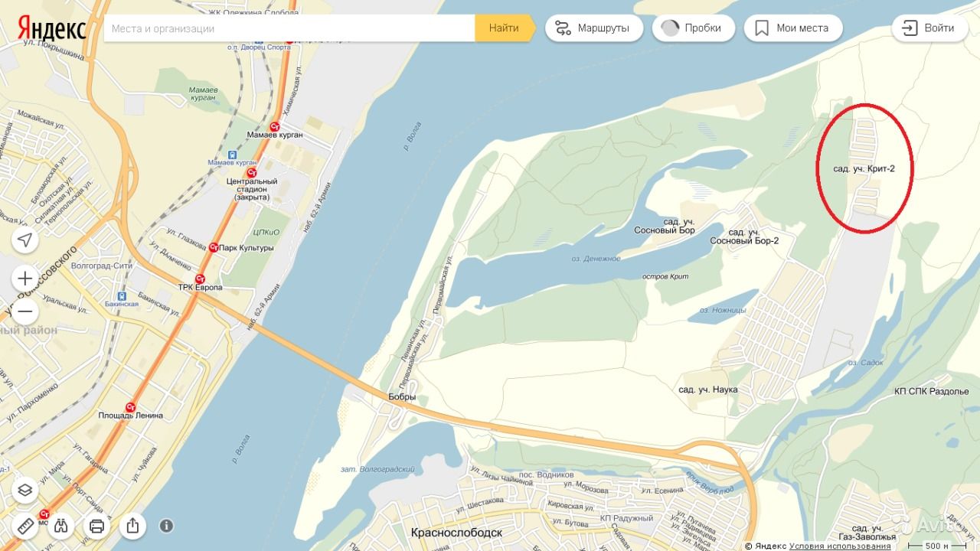This screenshot has height=551, width=980.
Task: Click the ЦПКиО park label
Action: [266, 232]
